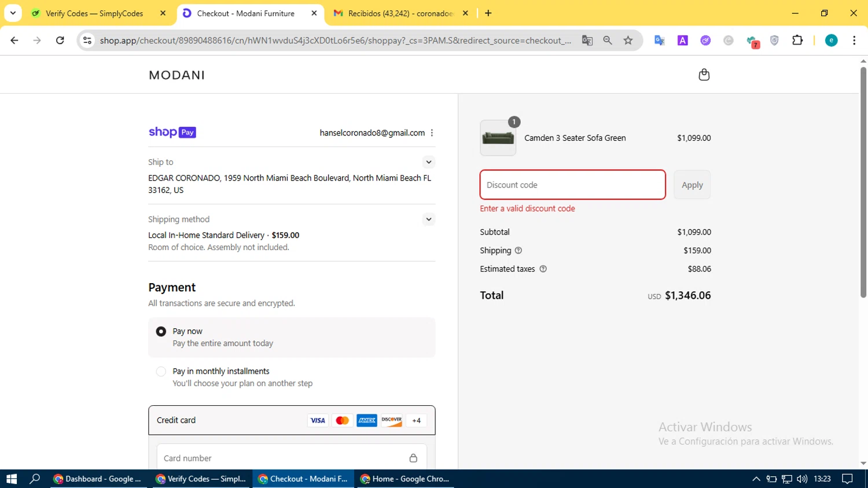The image size is (868, 488).
Task: Click the extension icon with red 7 badge
Action: pos(752,41)
